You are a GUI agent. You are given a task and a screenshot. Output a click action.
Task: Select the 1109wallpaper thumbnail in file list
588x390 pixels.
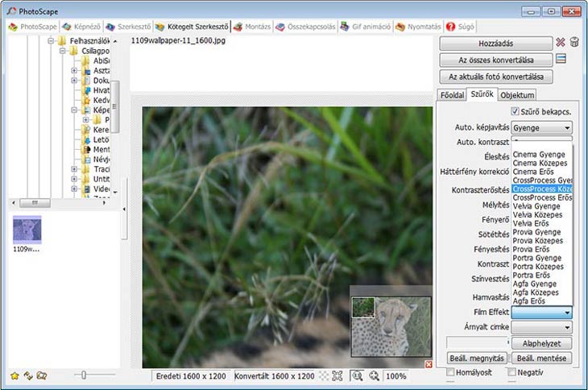coord(27,230)
